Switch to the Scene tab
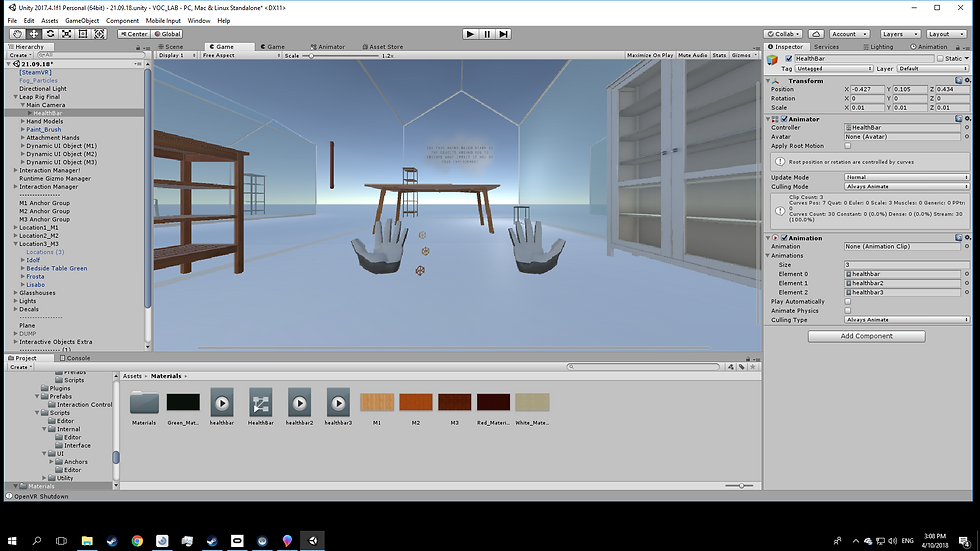Screen dimensions: 980x551 [x=171, y=47]
